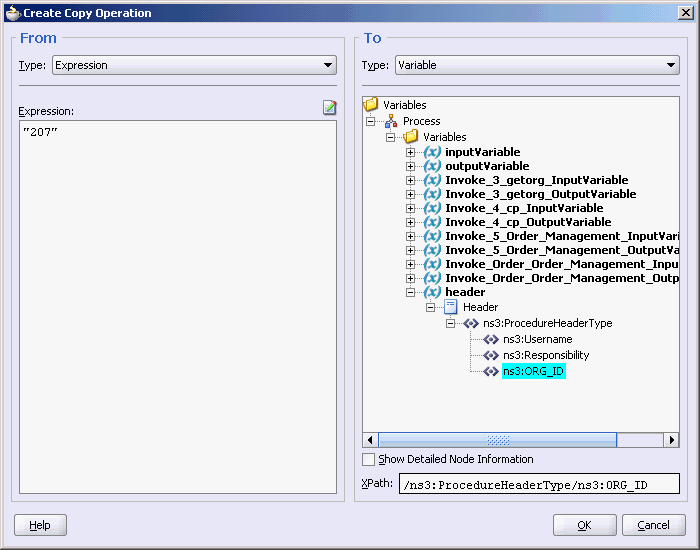700x550 pixels.
Task: Click the XPath input field
Action: (539, 484)
